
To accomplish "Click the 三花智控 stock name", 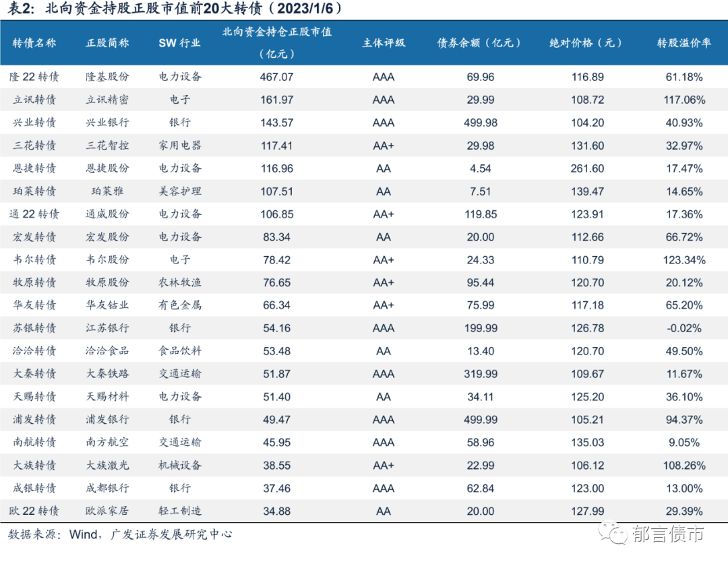I will [107, 146].
